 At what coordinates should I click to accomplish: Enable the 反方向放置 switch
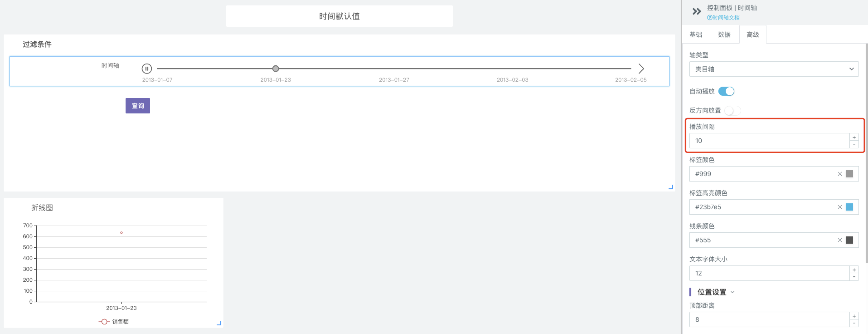732,110
